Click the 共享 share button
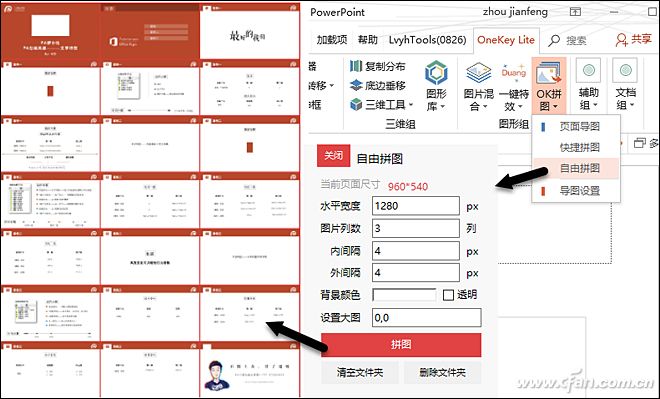Screen dimensions: 660x399 click(x=633, y=40)
